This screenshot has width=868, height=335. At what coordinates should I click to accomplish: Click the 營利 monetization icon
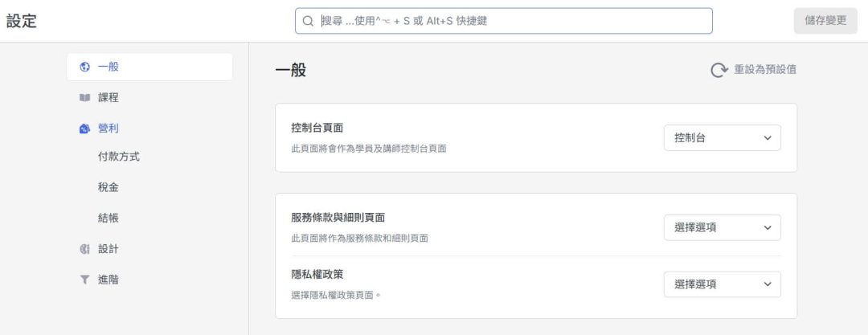(x=84, y=128)
